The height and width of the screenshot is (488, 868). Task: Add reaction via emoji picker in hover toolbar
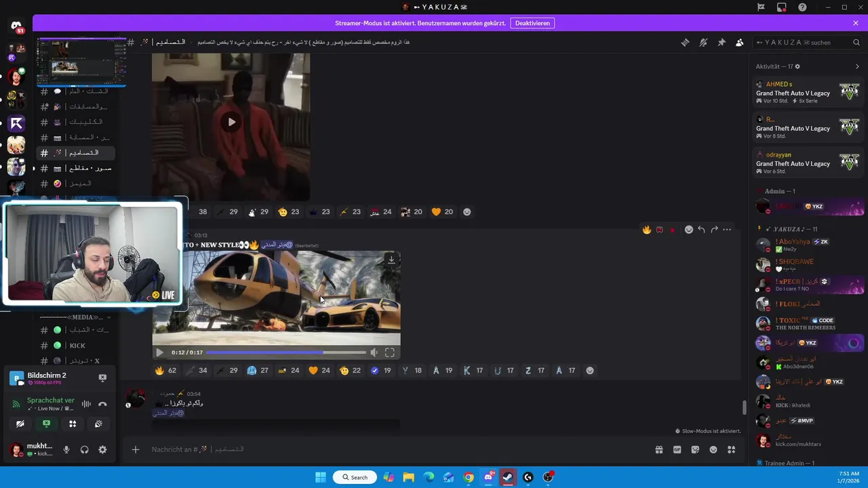[x=688, y=230]
